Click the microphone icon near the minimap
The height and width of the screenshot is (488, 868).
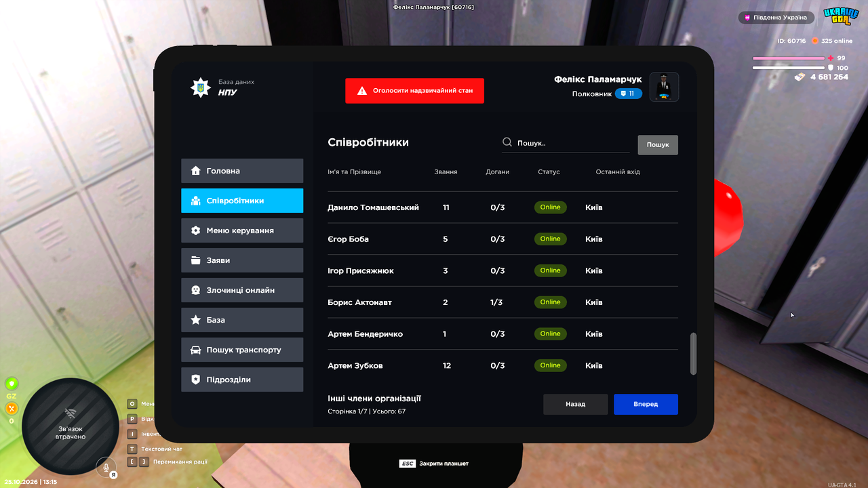(x=105, y=466)
